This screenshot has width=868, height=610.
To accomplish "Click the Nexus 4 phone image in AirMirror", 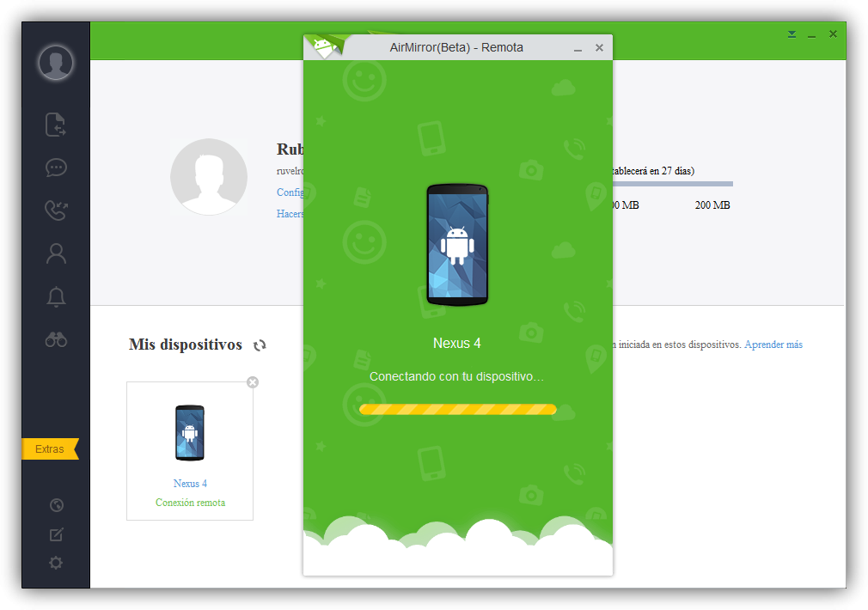I will (x=457, y=245).
